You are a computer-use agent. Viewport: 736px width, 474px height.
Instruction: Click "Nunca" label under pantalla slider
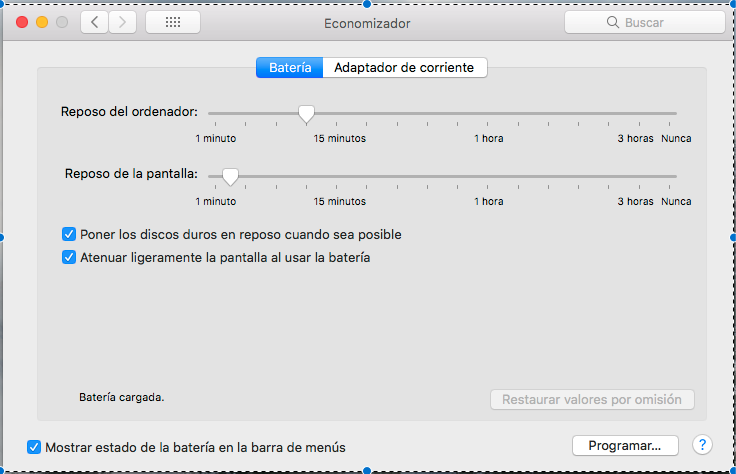676,201
